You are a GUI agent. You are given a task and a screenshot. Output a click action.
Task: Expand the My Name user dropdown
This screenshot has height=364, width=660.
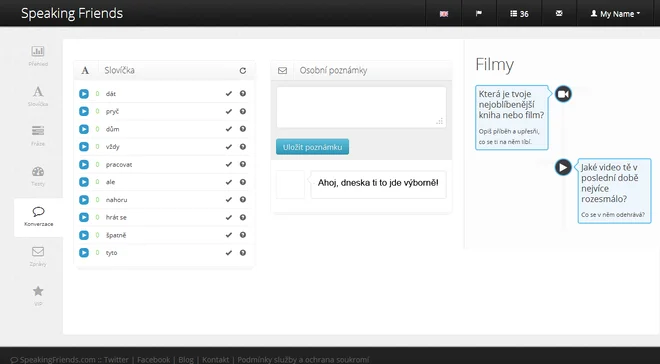[x=615, y=13]
